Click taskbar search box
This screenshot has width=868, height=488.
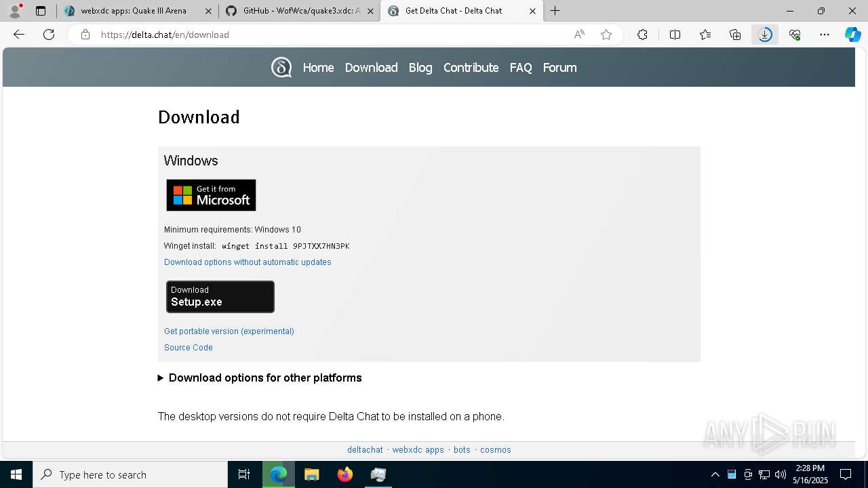pos(130,474)
